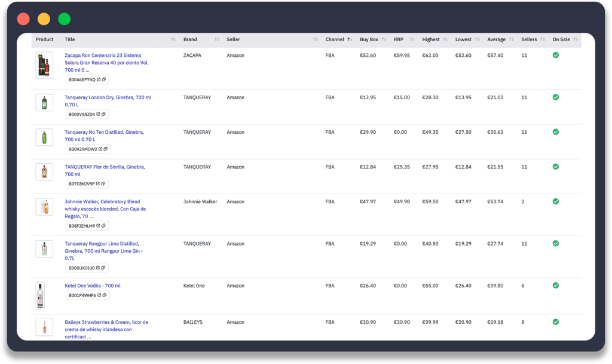Viewport: 612px width, 364px height.
Task: Click the Title column sort arrows
Action: 173,39
